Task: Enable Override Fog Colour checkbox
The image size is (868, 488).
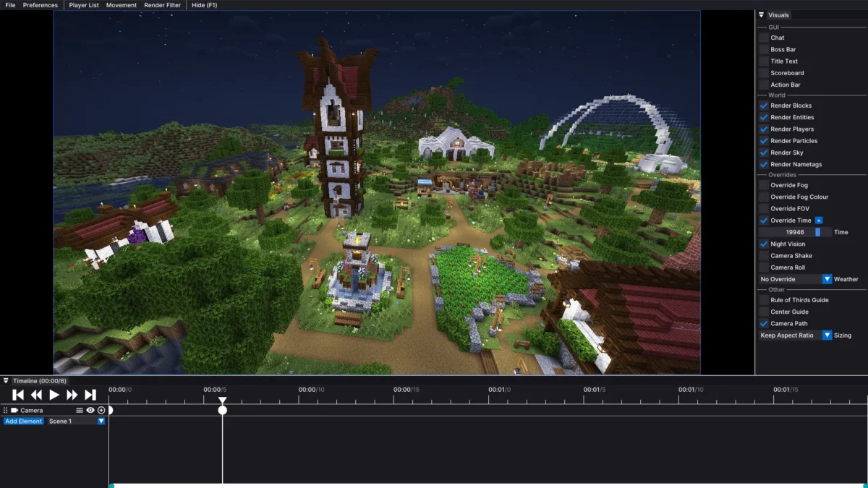Action: 764,197
